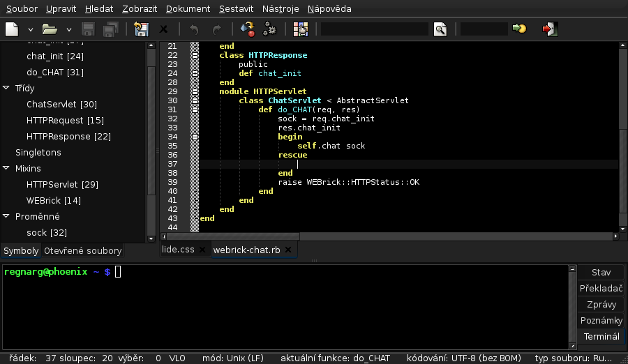The width and height of the screenshot is (628, 364).
Task: Collapse the begin block fold at line 34
Action: click(x=195, y=137)
